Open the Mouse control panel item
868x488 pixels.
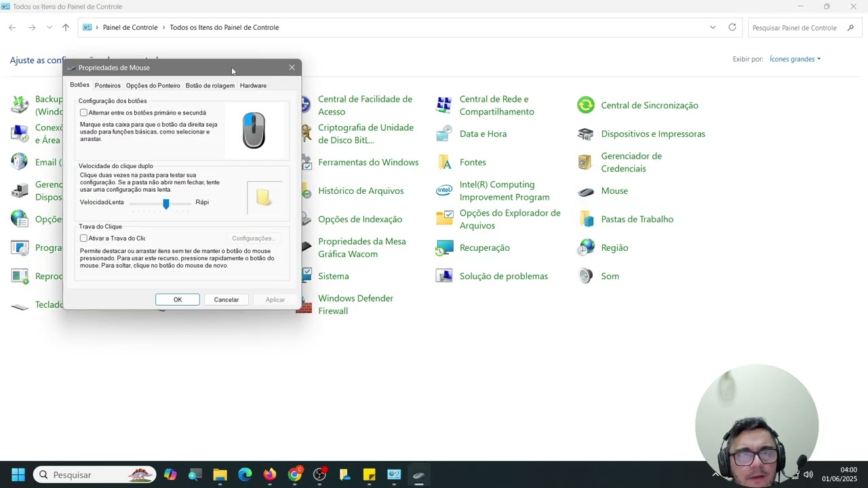click(x=614, y=190)
